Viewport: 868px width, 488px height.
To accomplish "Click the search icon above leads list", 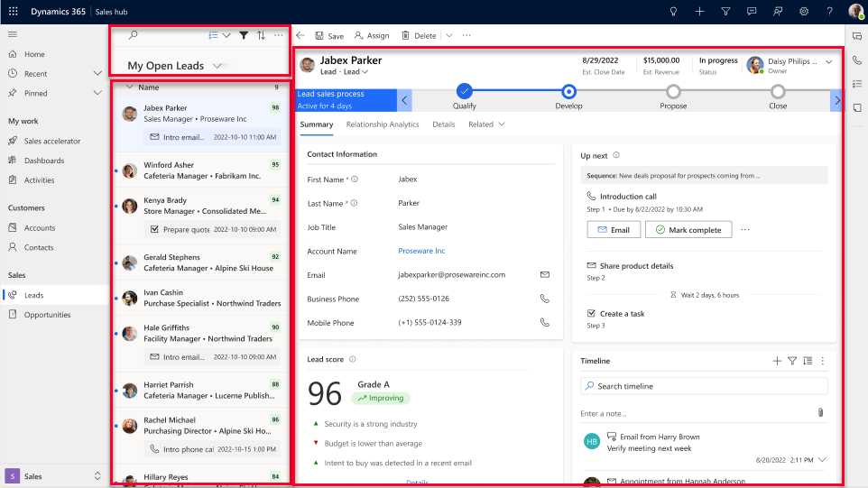I will click(133, 35).
